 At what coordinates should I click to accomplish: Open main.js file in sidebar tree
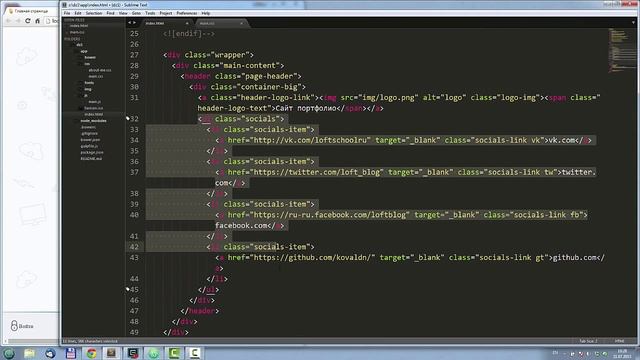(x=95, y=102)
